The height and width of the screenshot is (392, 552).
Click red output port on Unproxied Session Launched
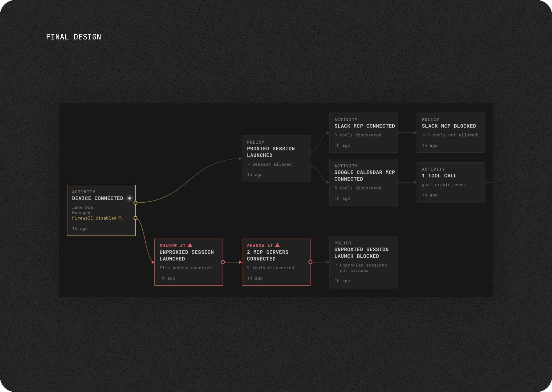point(223,262)
